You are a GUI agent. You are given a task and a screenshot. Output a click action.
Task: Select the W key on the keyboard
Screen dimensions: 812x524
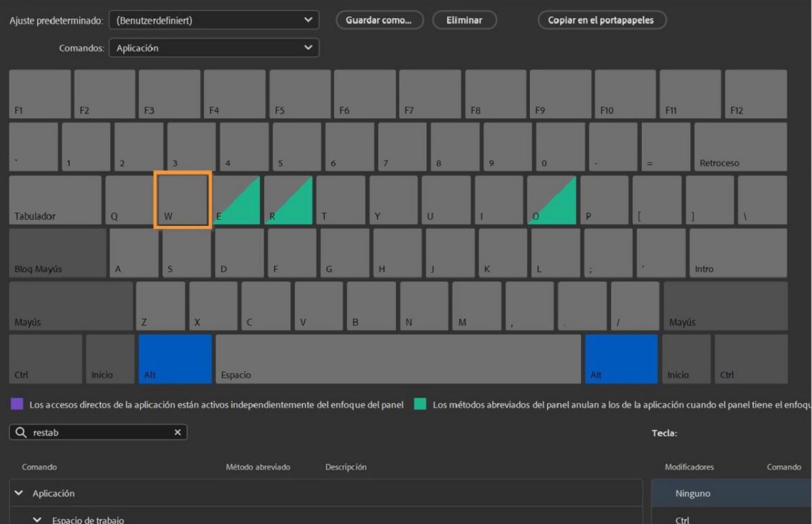tap(183, 200)
